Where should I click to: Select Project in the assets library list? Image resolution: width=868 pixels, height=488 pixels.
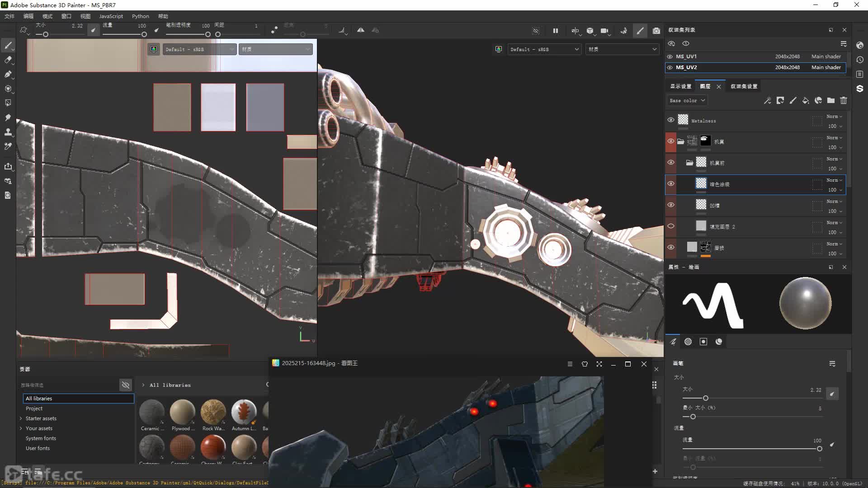click(x=34, y=408)
